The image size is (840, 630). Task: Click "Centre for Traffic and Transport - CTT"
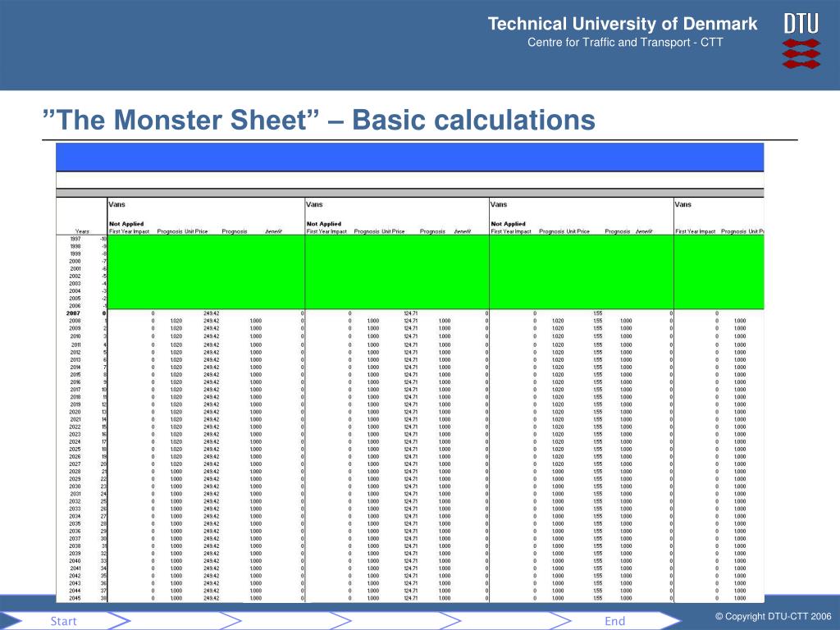(625, 43)
